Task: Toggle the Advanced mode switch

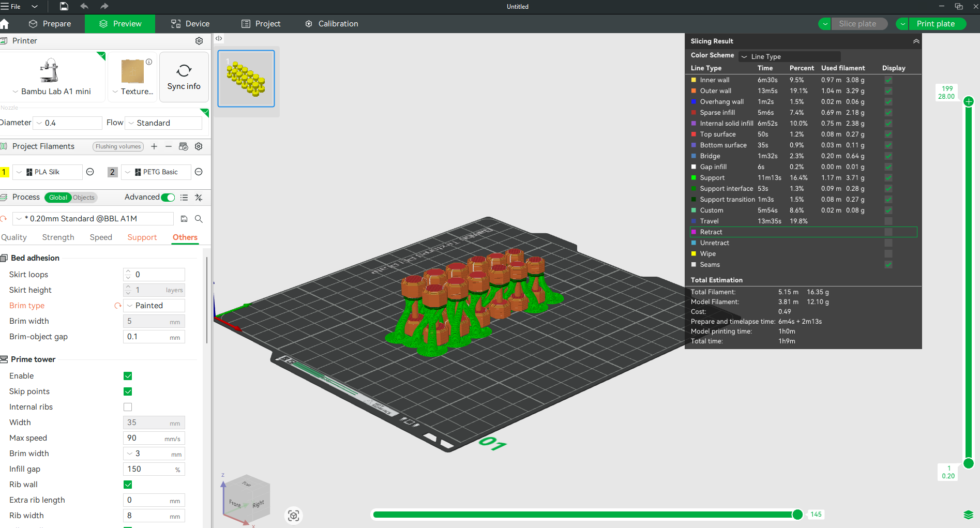Action: [x=168, y=198]
